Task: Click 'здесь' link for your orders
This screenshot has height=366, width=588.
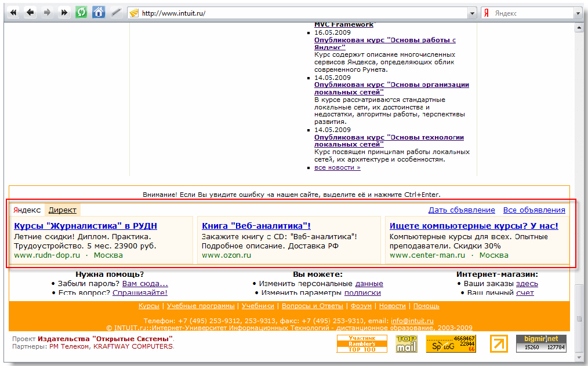Action: [x=527, y=284]
